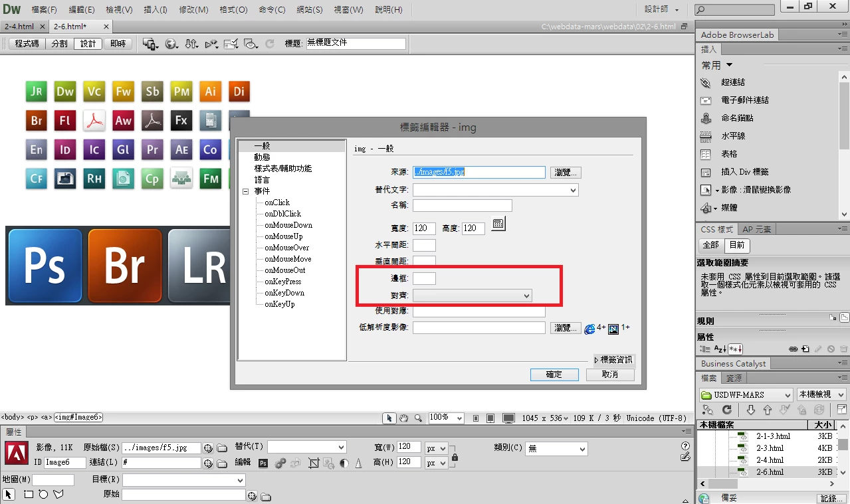
Task: Toggle show list view A-Z icon
Action: pos(720,349)
